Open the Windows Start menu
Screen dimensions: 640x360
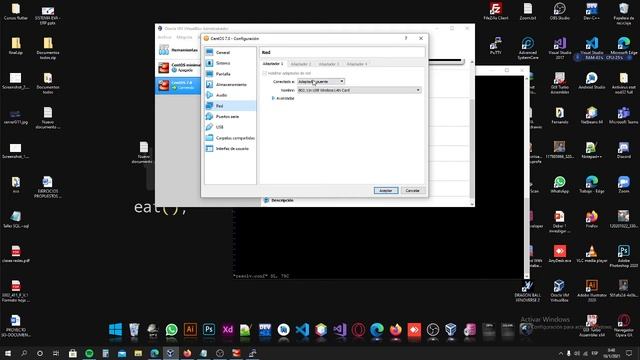pyautogui.click(x=7, y=353)
